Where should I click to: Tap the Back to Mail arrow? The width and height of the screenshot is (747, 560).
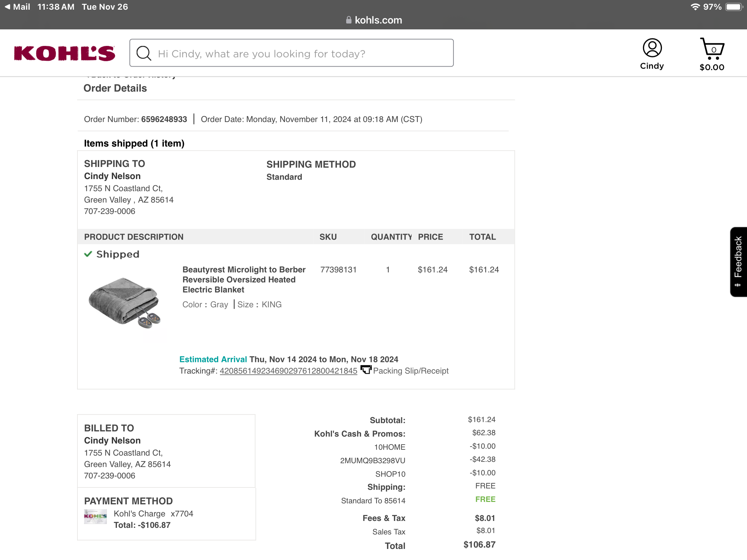(x=7, y=7)
